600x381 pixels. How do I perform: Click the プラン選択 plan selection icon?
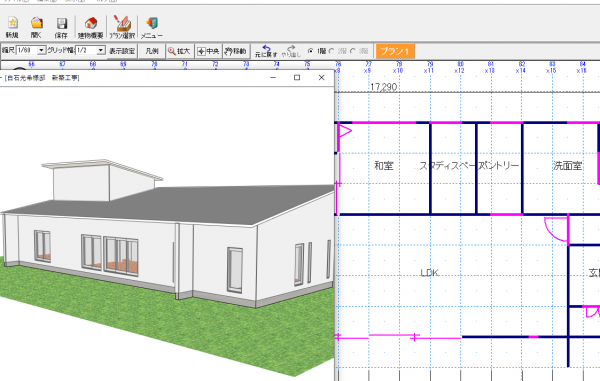click(122, 27)
